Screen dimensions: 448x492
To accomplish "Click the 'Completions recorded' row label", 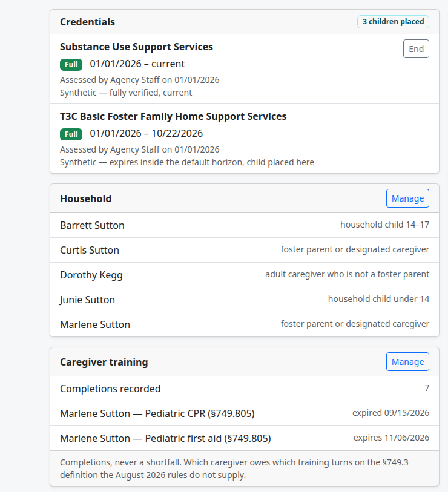I will (x=110, y=389).
